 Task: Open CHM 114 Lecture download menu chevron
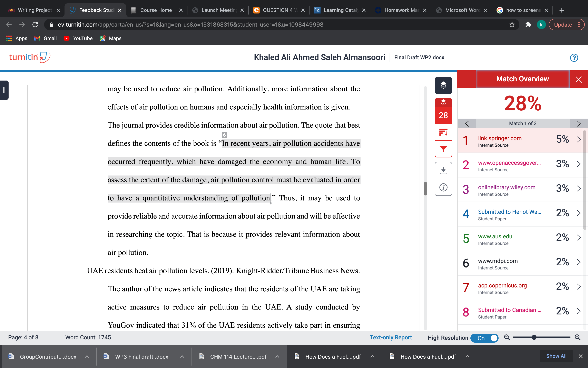277,357
